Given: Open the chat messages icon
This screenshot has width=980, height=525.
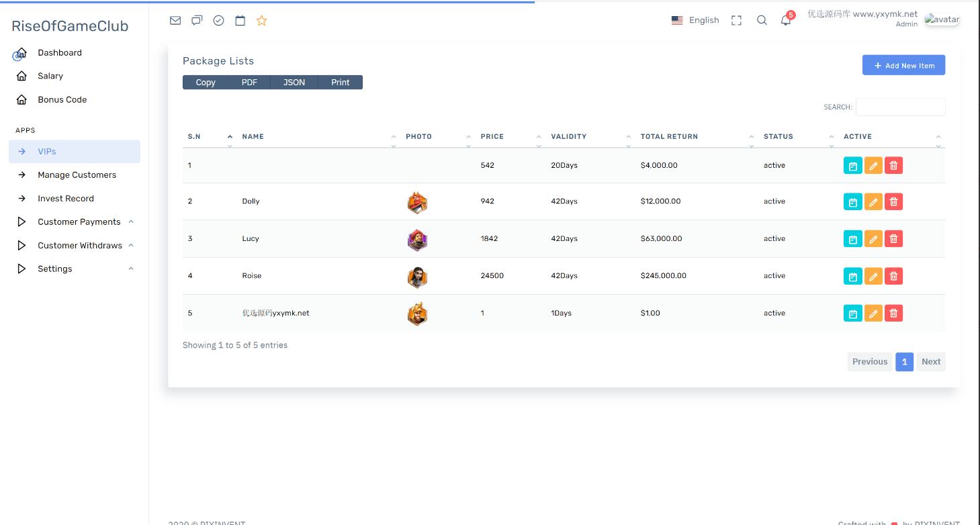Looking at the screenshot, I should (197, 21).
